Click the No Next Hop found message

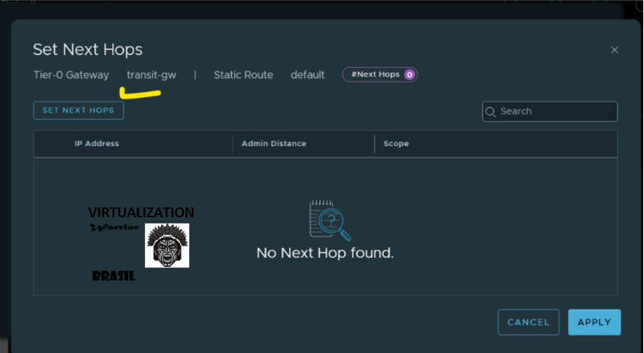pos(325,253)
